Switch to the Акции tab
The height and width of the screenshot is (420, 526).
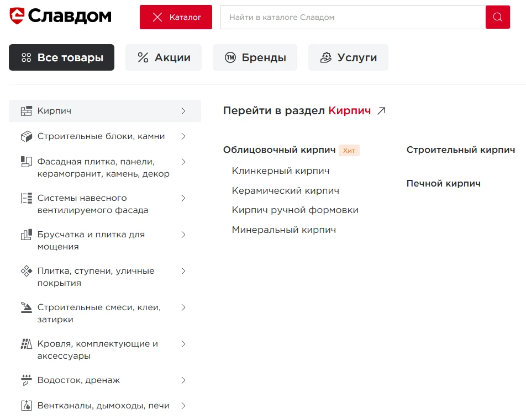pos(164,57)
